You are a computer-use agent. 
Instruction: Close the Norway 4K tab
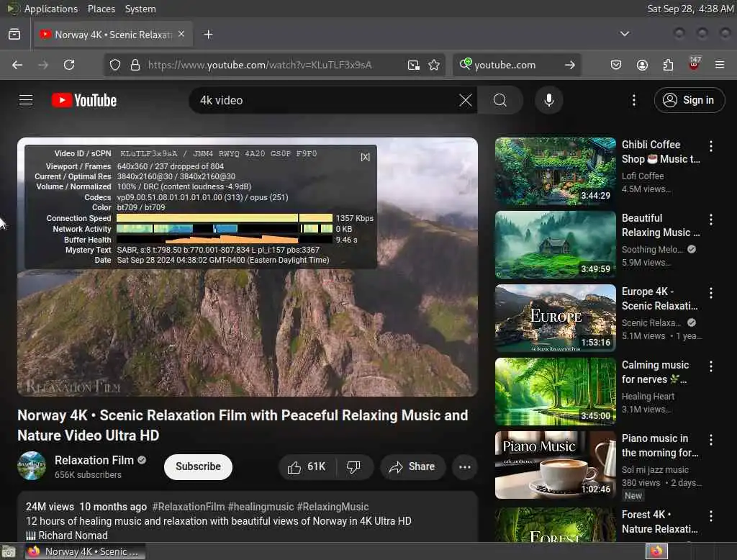pyautogui.click(x=181, y=34)
